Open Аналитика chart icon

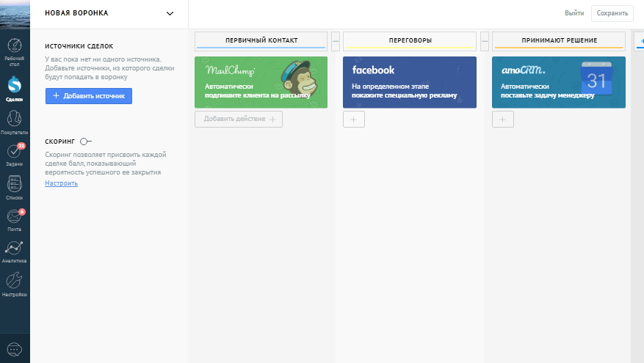[x=15, y=249]
